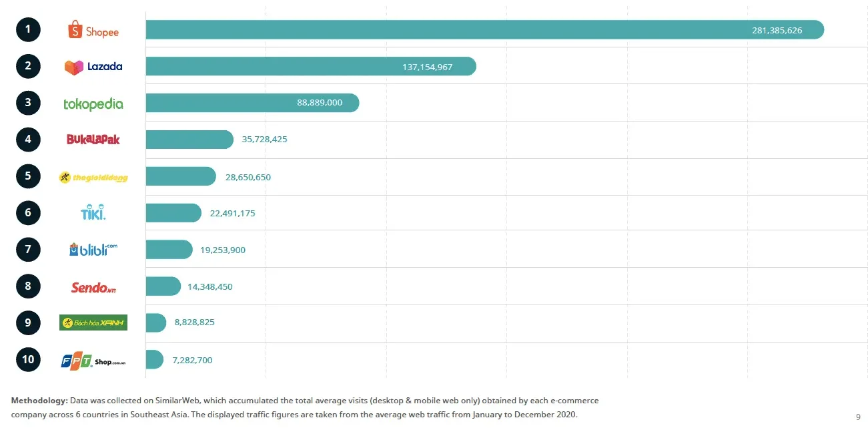Click the page number 9
The height and width of the screenshot is (428, 868).
pyautogui.click(x=858, y=416)
